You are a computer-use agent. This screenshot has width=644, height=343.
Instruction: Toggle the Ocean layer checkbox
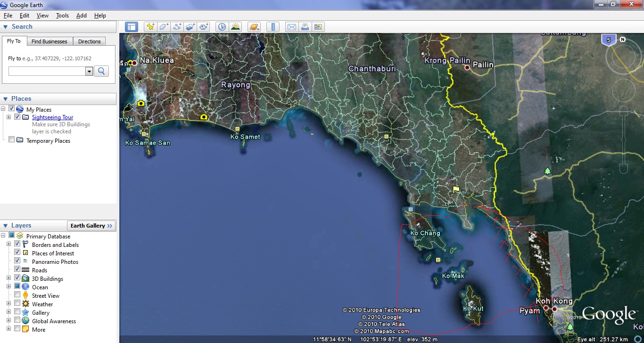[x=17, y=286]
